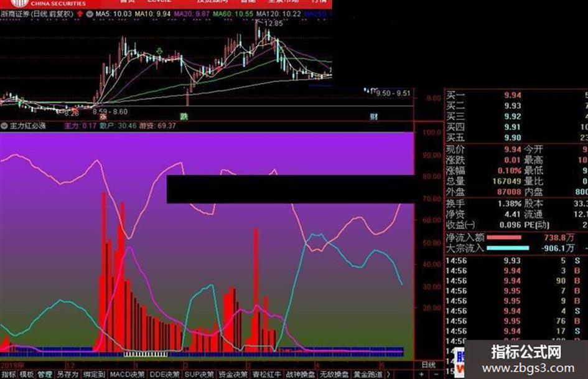Switch to the 资金决策 indicator tab
The image size is (588, 379).
click(233, 374)
